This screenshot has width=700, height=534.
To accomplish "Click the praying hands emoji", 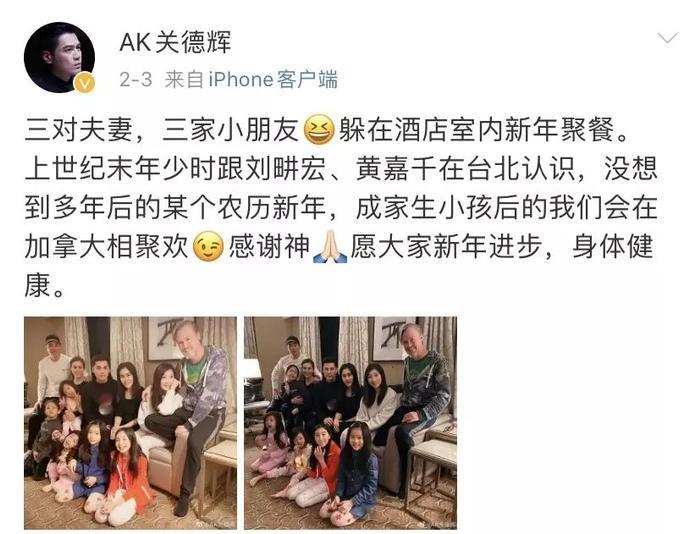I will [x=330, y=247].
